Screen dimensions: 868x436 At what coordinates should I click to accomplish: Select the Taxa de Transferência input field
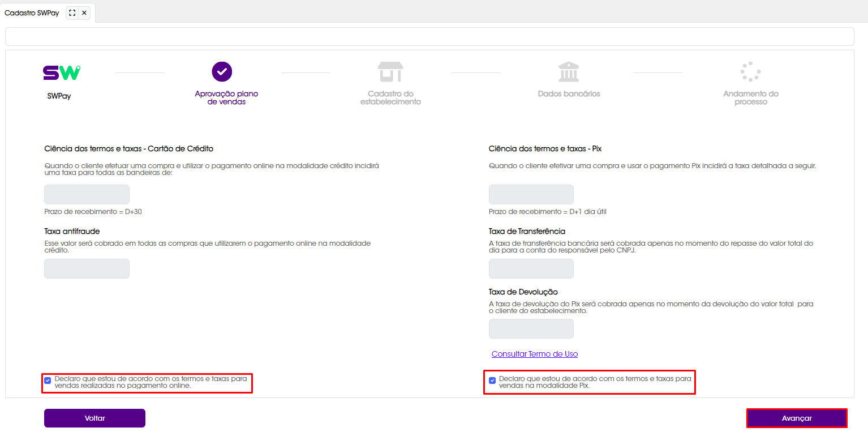point(531,268)
